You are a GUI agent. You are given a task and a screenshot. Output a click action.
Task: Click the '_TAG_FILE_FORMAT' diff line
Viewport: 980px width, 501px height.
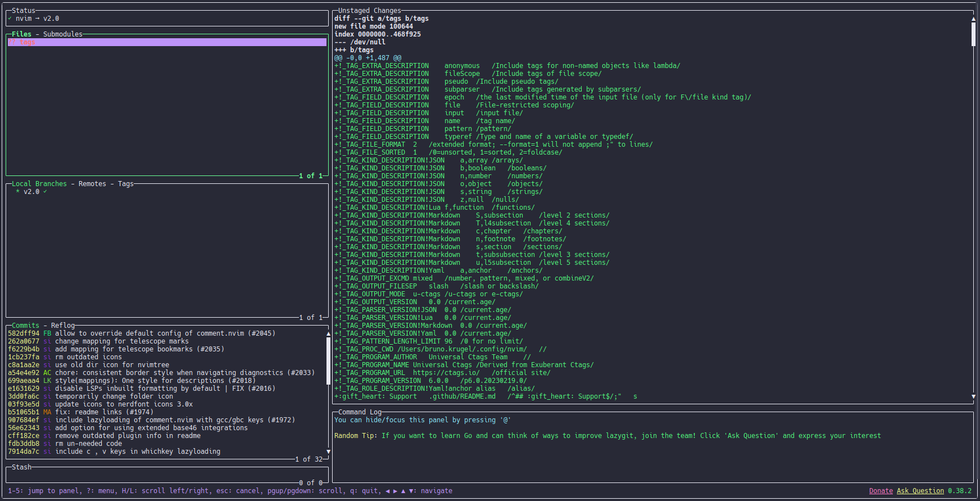coord(493,145)
